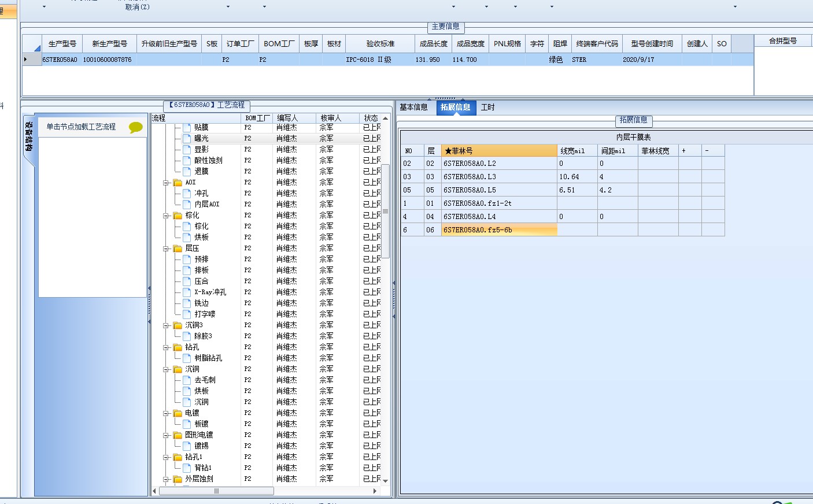Click the document icon beside 树脂钻孔

pos(187,358)
